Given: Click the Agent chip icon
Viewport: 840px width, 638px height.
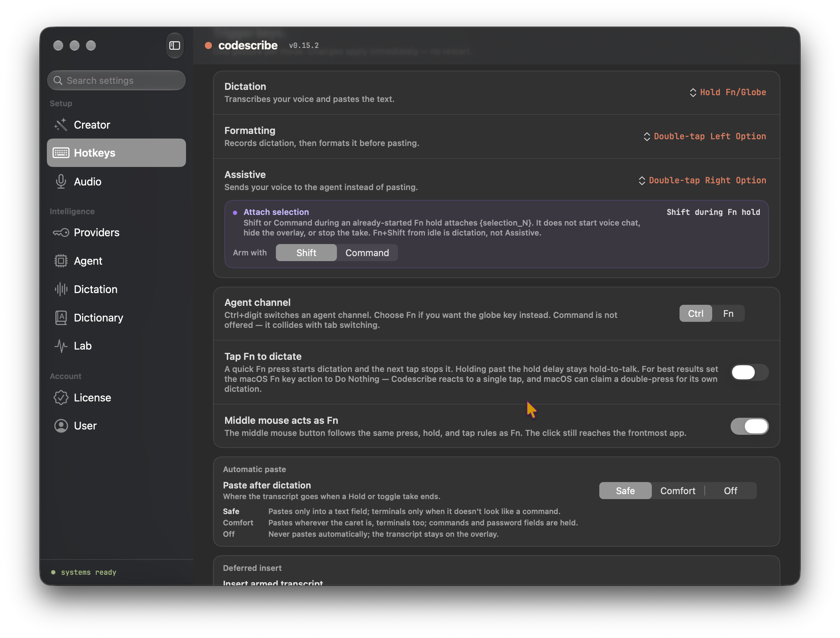Looking at the screenshot, I should point(61,261).
